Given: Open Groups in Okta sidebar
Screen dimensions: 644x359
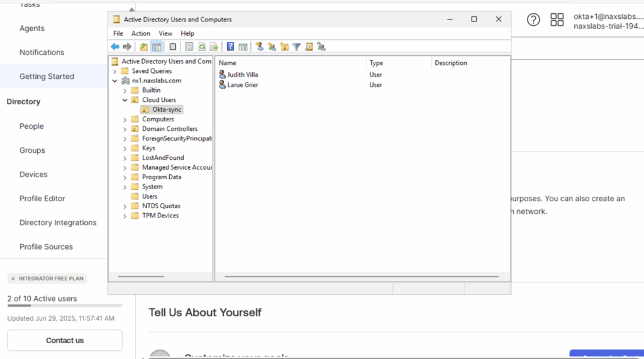Looking at the screenshot, I should (32, 150).
